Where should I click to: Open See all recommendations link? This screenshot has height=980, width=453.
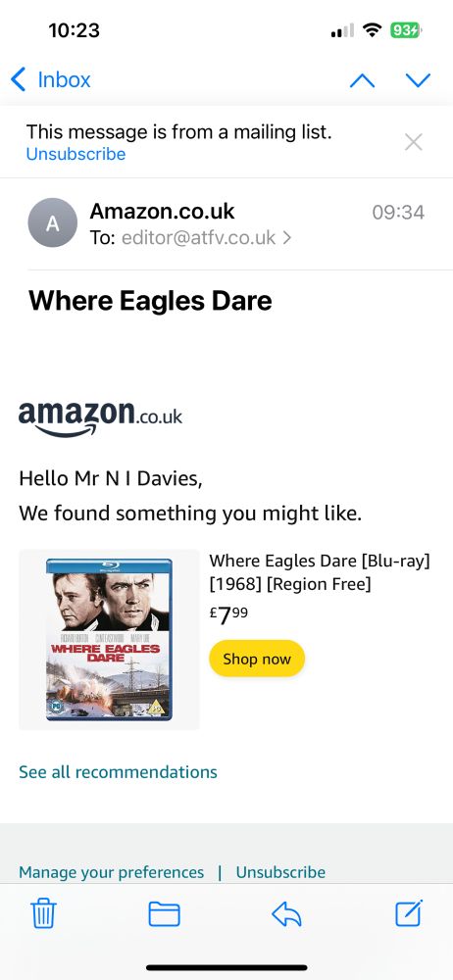coord(118,772)
